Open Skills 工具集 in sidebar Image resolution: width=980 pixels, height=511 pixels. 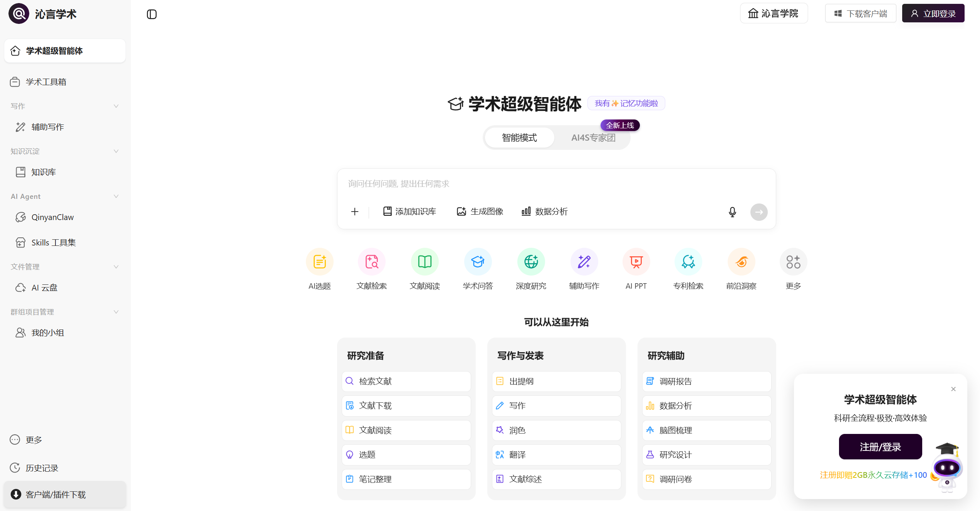pyautogui.click(x=65, y=242)
